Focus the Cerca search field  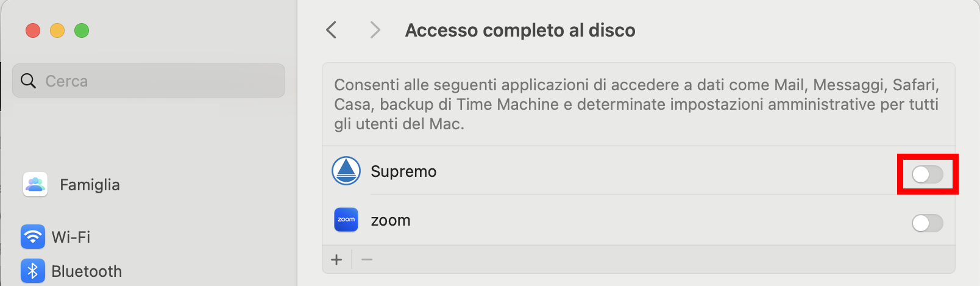click(158, 81)
